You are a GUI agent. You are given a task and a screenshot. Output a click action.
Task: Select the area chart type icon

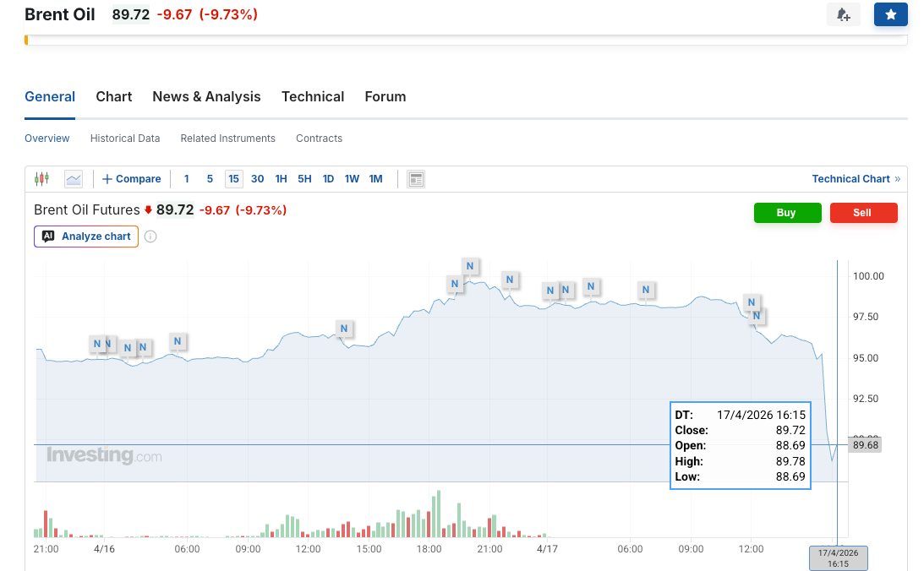74,179
